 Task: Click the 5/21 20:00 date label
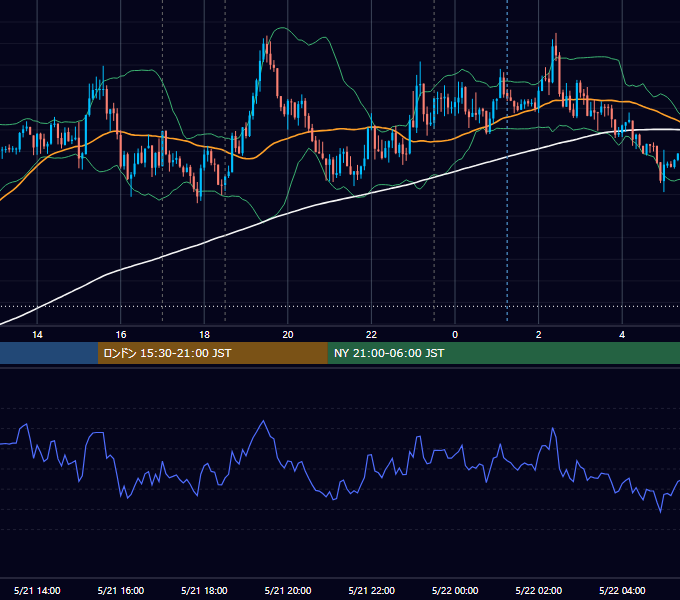point(288,590)
